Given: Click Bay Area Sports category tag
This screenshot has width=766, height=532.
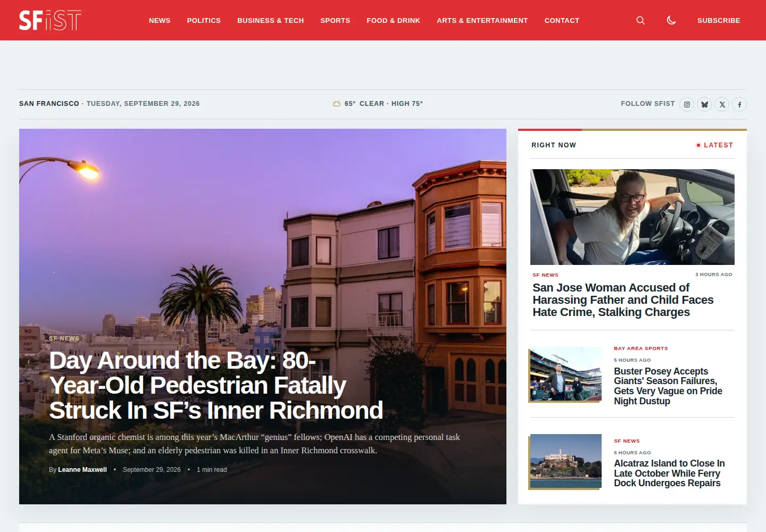Looking at the screenshot, I should tap(641, 348).
